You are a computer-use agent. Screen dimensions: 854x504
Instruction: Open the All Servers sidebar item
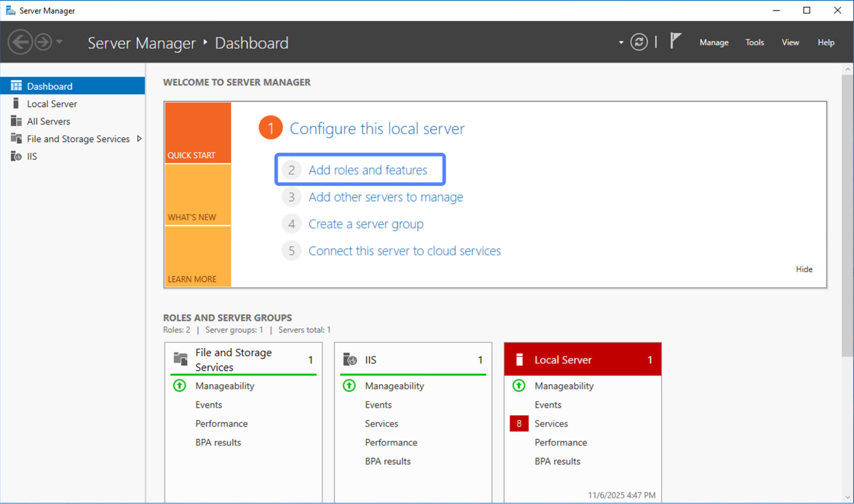[x=48, y=121]
